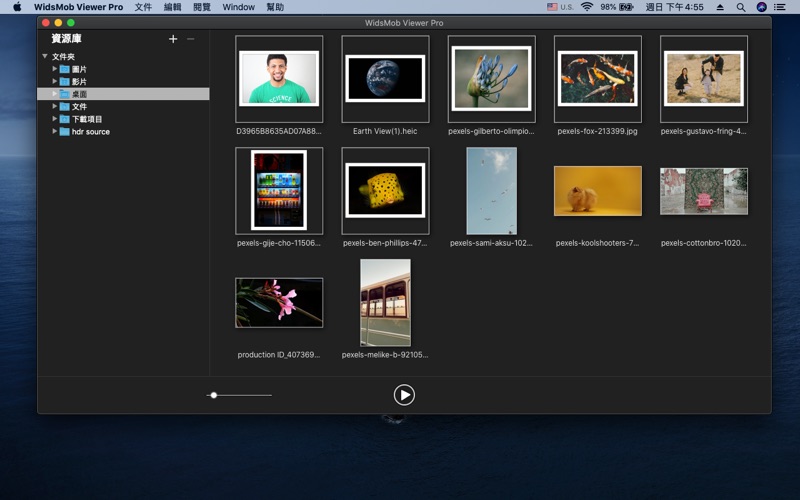Expand the 文件 folder disclosure triangle
This screenshot has width=800, height=500.
(55, 107)
